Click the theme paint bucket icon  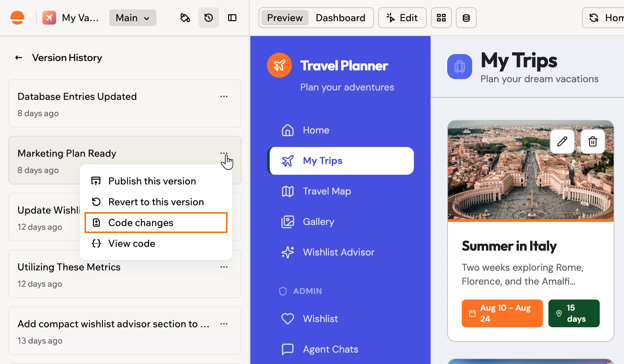185,18
